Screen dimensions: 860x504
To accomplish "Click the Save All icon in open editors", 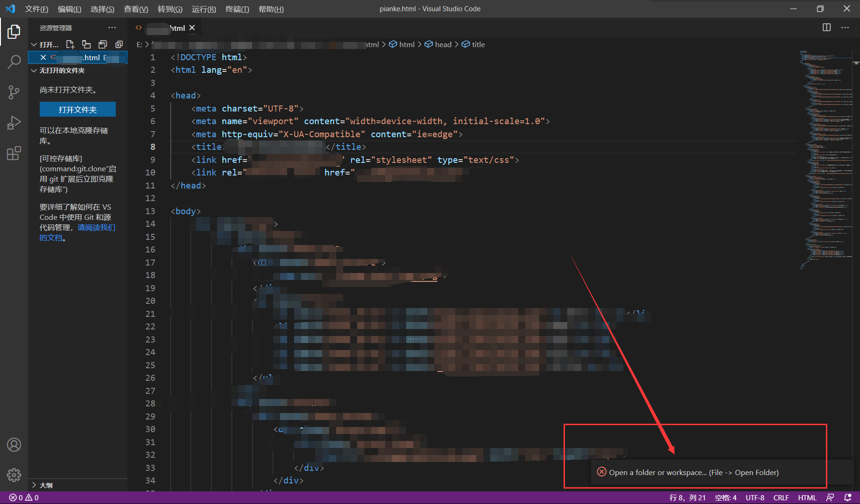I will coord(103,44).
